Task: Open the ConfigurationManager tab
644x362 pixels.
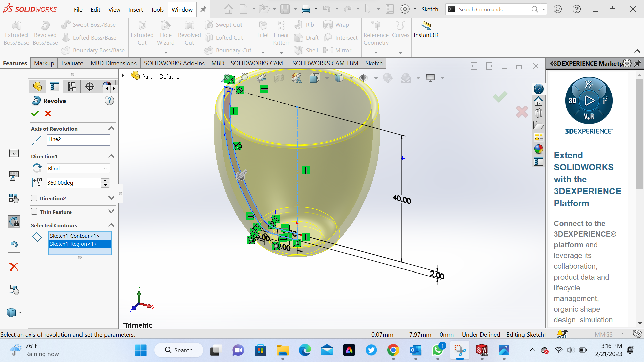Action: pyautogui.click(x=72, y=87)
